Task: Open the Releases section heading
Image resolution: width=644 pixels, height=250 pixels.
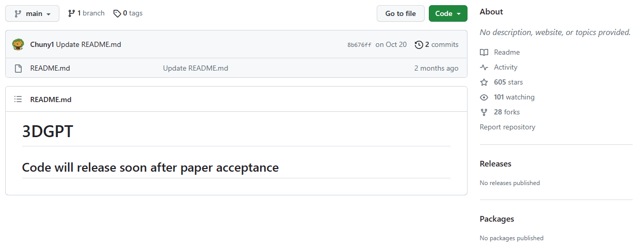Action: pos(495,164)
